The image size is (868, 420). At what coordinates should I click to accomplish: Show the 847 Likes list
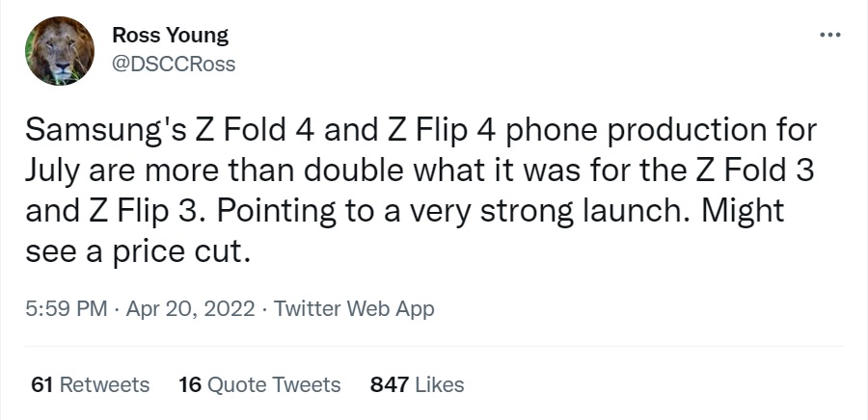tap(417, 384)
